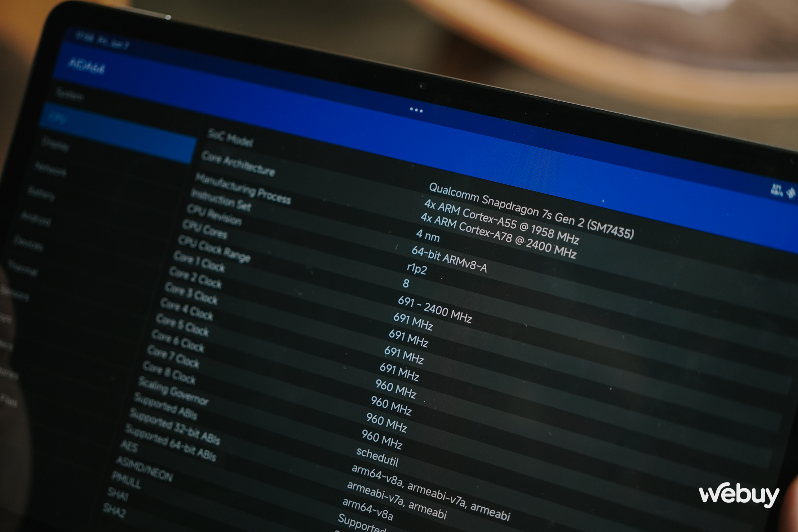
Task: Tap the 4x ARM Cortex-A55 @ 1958 MHz value
Action: point(502,222)
